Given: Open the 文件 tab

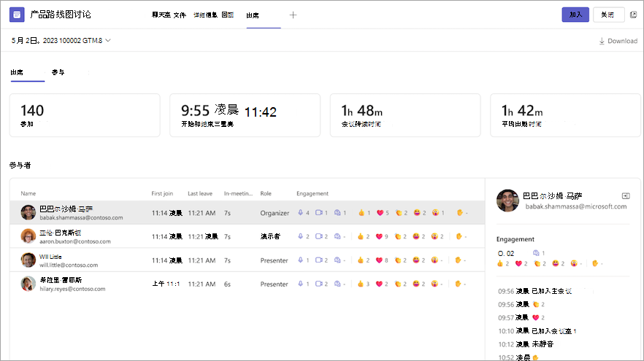Looking at the screenshot, I should 180,15.
